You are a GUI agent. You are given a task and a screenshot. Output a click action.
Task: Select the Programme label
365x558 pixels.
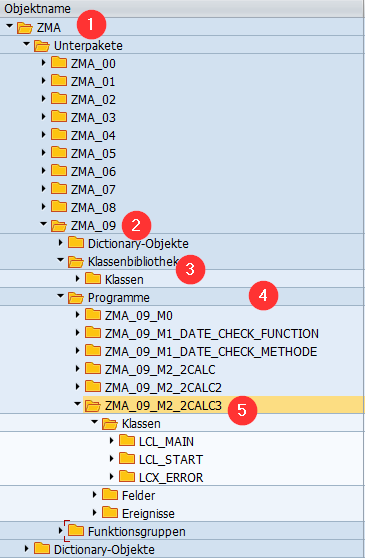click(x=119, y=298)
